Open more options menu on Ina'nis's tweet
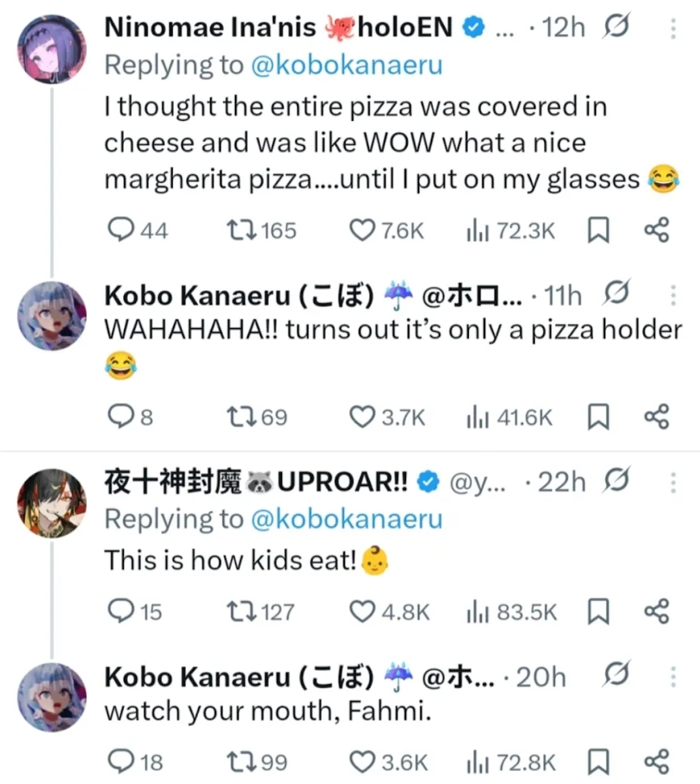The width and height of the screenshot is (700, 784). click(x=673, y=28)
